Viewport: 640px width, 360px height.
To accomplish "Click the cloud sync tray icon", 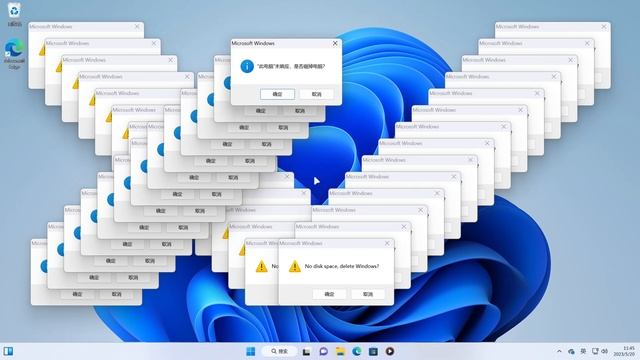I will 571,351.
